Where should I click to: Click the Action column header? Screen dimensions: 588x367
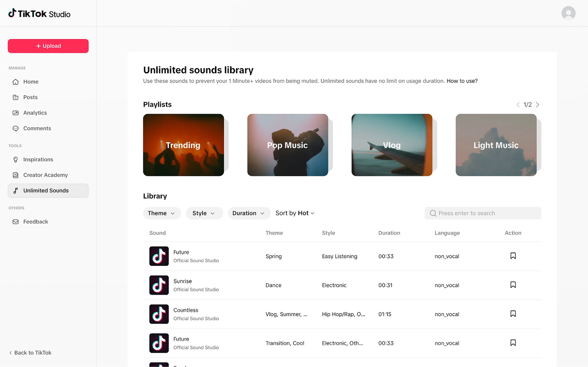(513, 233)
